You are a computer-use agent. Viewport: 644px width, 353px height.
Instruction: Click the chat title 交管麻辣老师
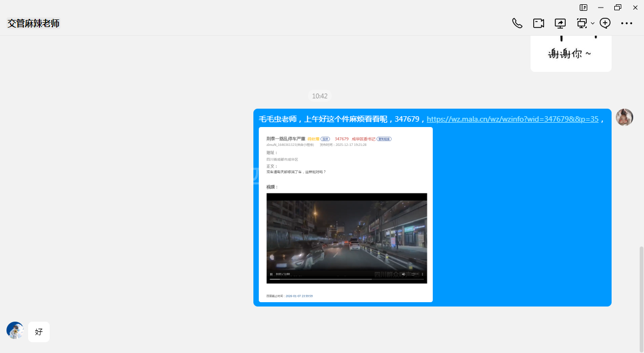33,23
